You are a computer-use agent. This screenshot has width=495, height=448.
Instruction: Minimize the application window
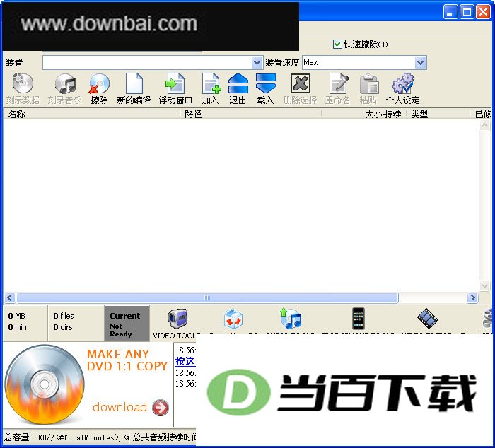(x=450, y=12)
